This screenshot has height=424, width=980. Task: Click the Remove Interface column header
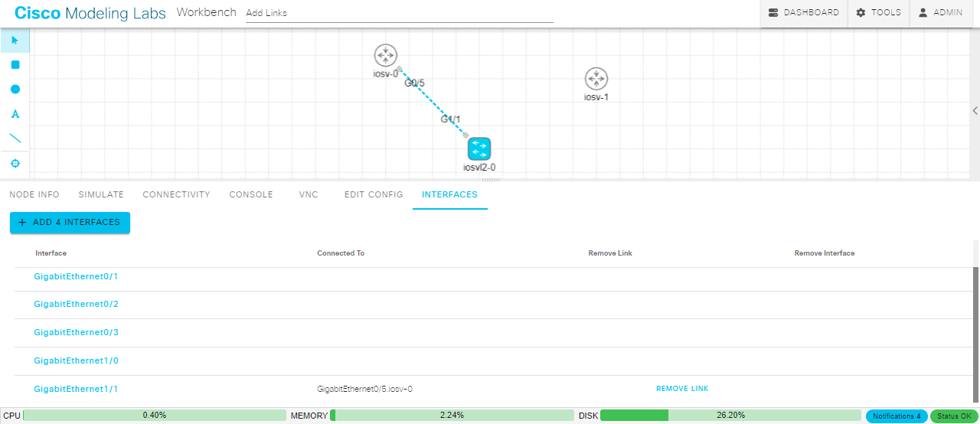(825, 253)
